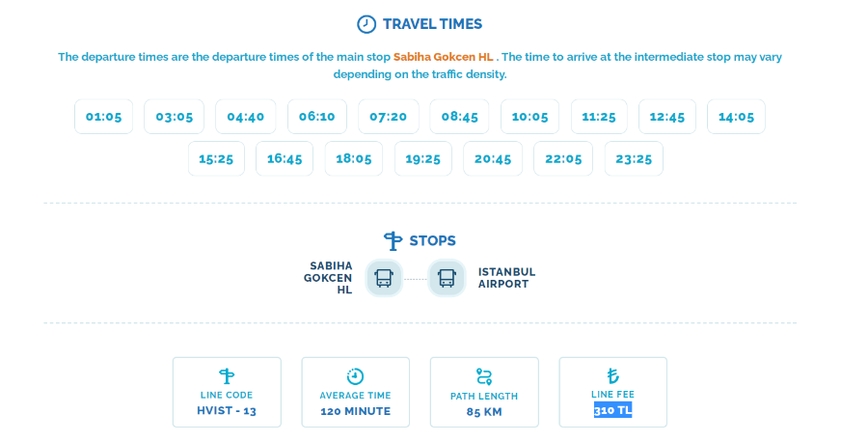Click the Stops signpost icon
Screen dimensions: 868x442
click(x=393, y=241)
